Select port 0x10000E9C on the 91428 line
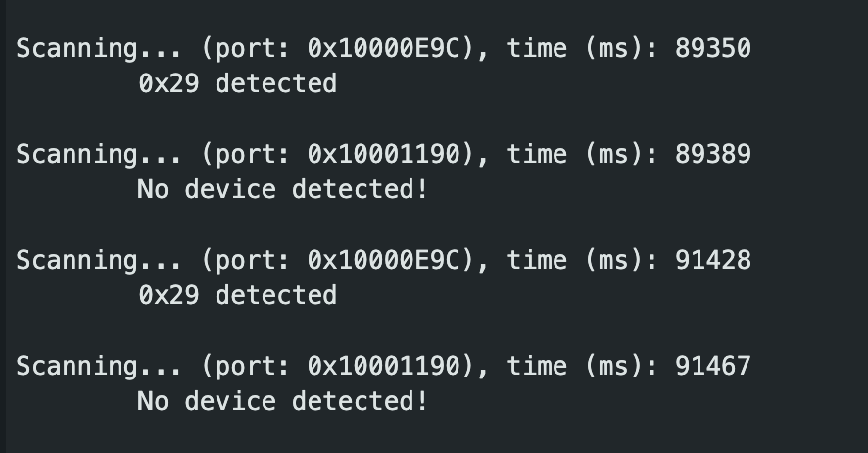The height and width of the screenshot is (453, 868). [x=384, y=260]
